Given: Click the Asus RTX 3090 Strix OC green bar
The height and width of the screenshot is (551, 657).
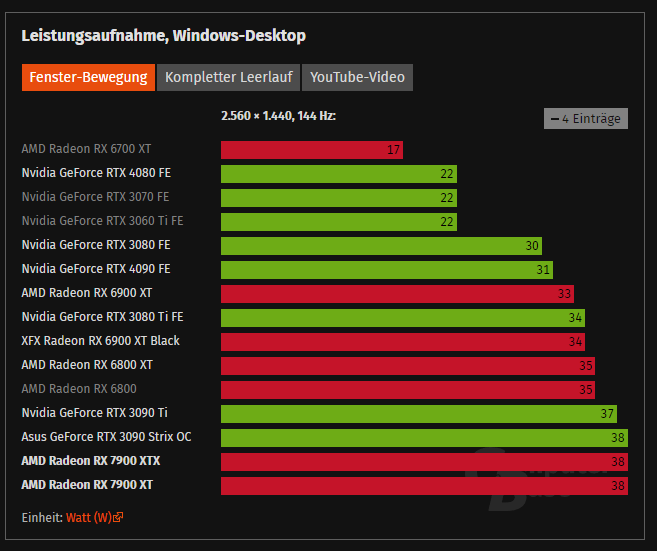Looking at the screenshot, I should click(x=424, y=438).
